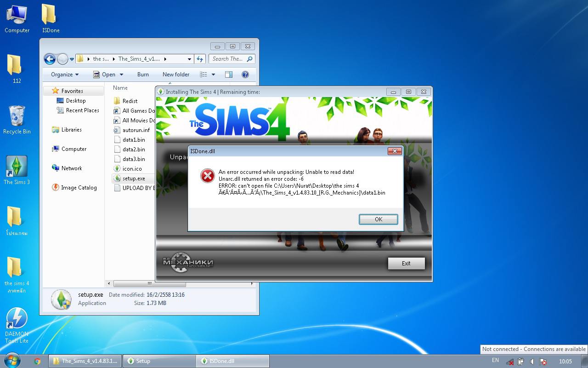Image resolution: width=588 pixels, height=368 pixels.
Task: Click the Explorer Back button
Action: pyautogui.click(x=50, y=59)
